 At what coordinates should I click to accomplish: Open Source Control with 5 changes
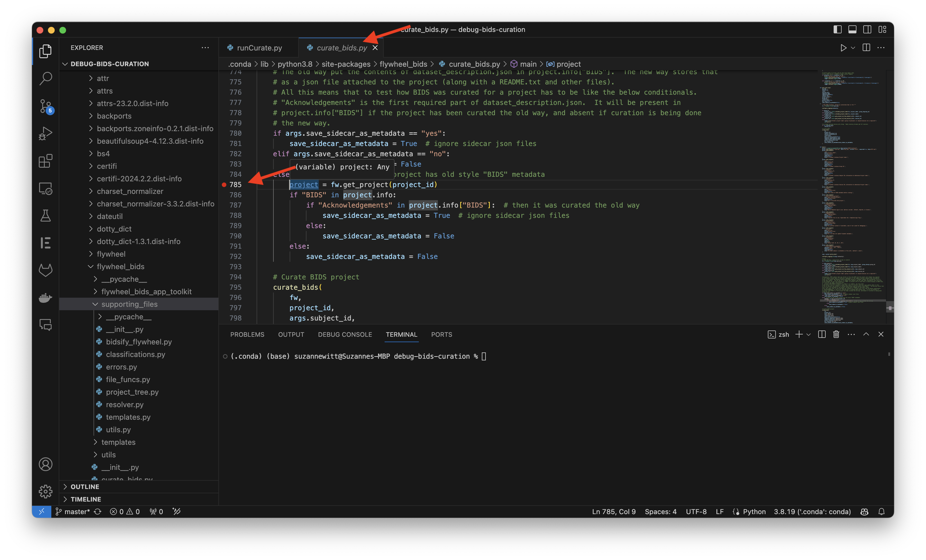(46, 106)
